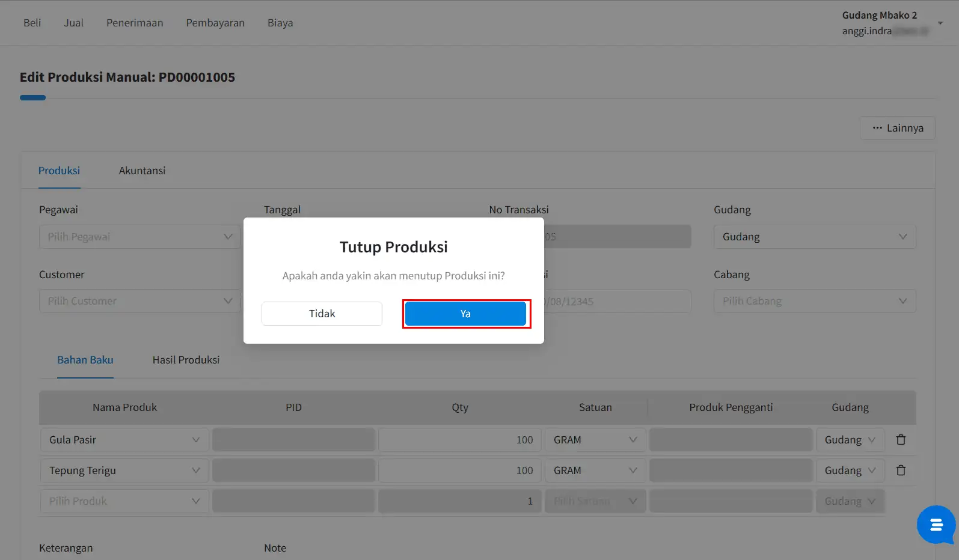
Task: Delete the Gula Pasir row with trash icon
Action: [901, 440]
